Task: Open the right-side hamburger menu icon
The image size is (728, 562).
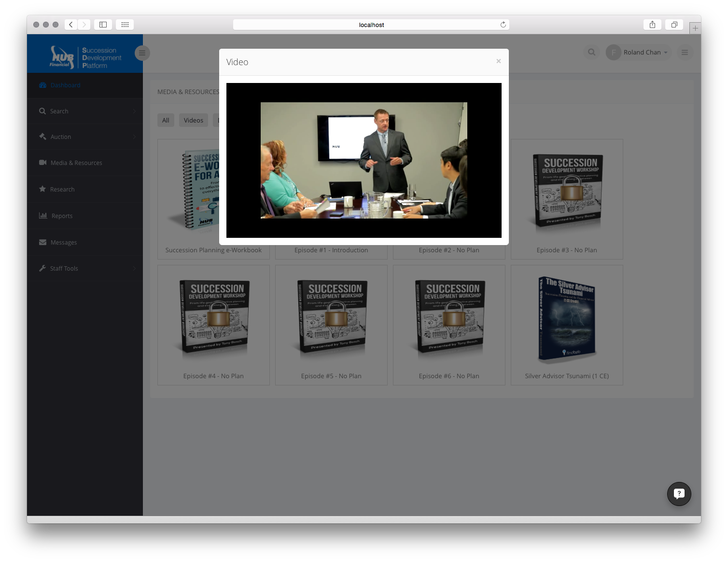Action: click(684, 53)
